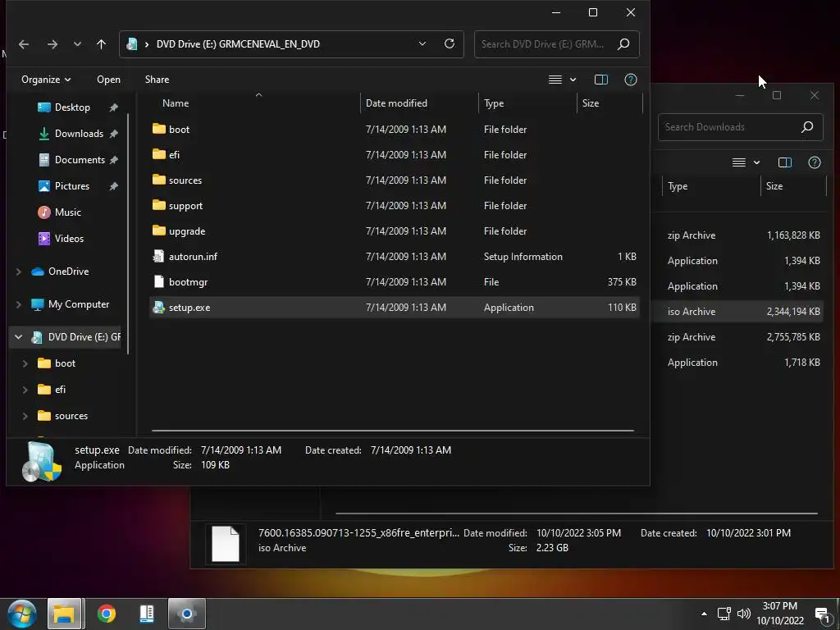Open the Windows Start menu
Viewport: 840px width, 630px height.
(x=21, y=614)
